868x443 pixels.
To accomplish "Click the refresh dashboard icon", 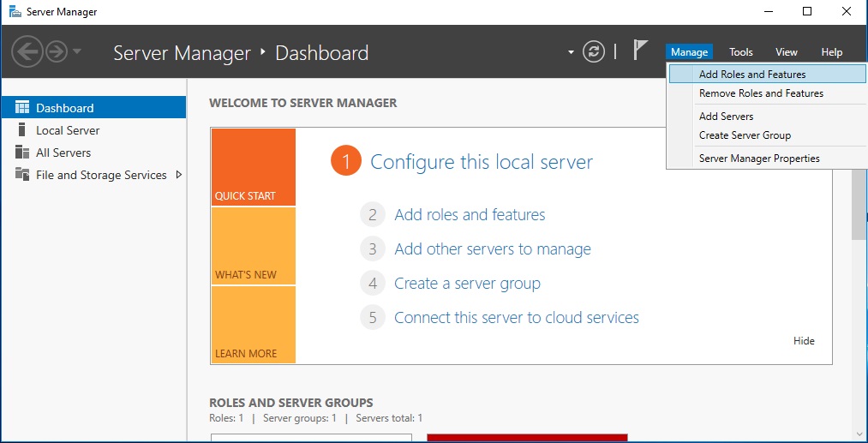I will pyautogui.click(x=594, y=52).
